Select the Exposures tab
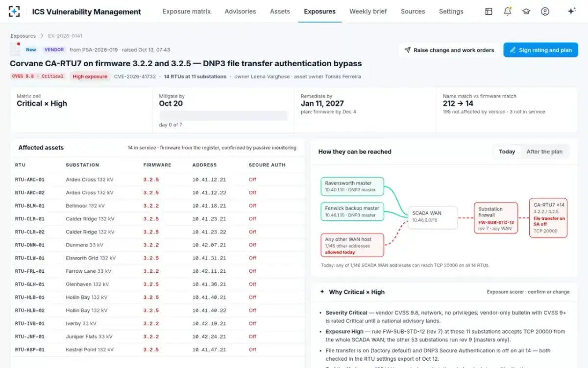The width and height of the screenshot is (588, 368). pyautogui.click(x=319, y=11)
